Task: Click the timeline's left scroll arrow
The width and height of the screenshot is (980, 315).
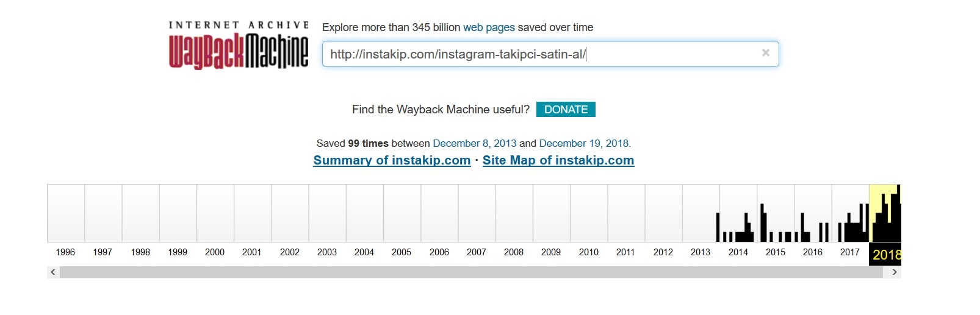Action: pos(53,272)
